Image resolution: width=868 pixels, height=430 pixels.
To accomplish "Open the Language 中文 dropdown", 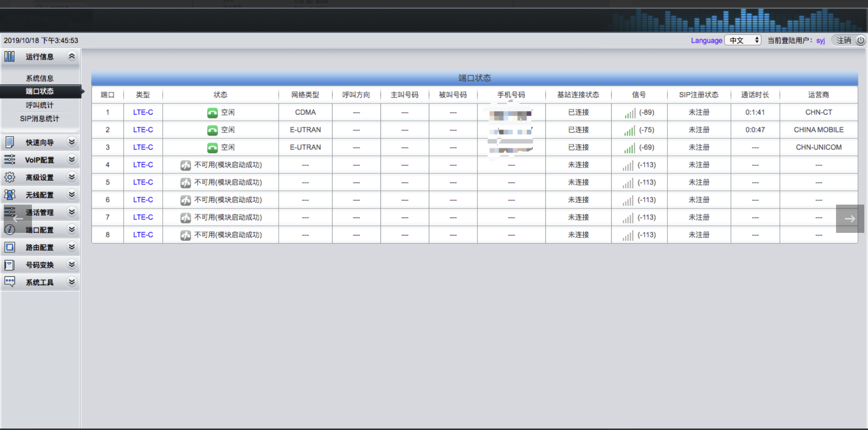I will tap(743, 40).
